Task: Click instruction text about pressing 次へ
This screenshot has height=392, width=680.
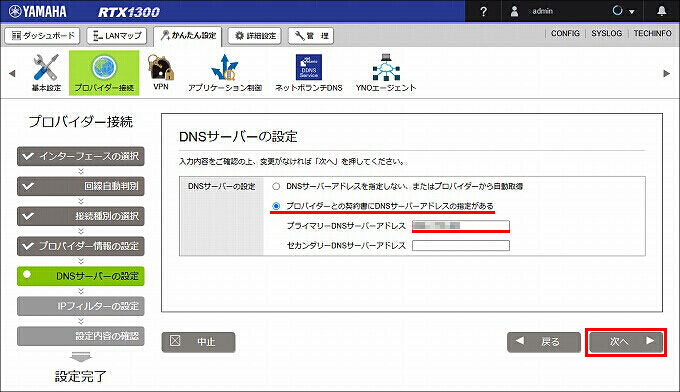Action: (x=292, y=161)
